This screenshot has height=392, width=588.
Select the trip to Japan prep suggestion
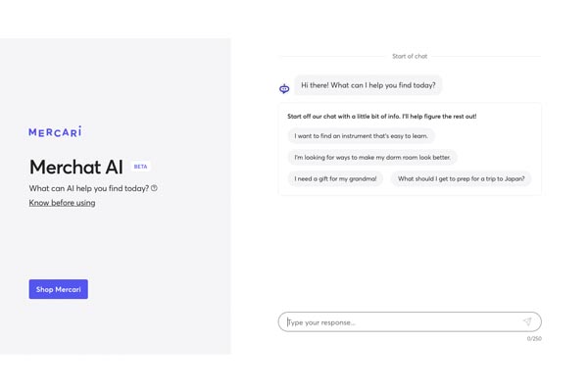click(461, 178)
